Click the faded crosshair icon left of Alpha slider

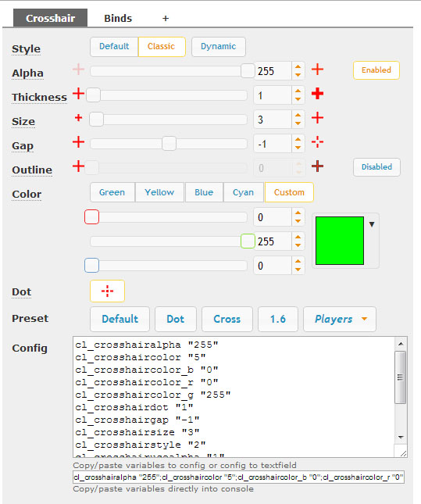(78, 70)
